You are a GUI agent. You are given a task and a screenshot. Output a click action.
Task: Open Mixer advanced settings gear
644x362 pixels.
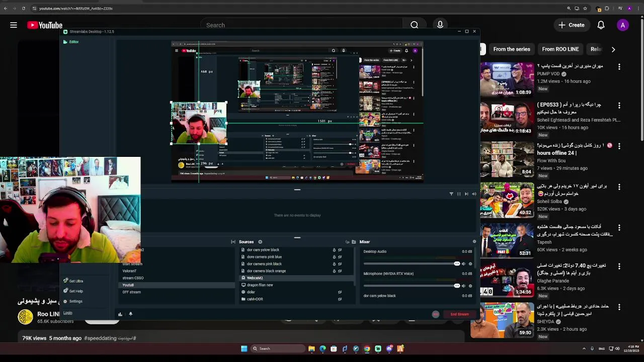(x=474, y=242)
